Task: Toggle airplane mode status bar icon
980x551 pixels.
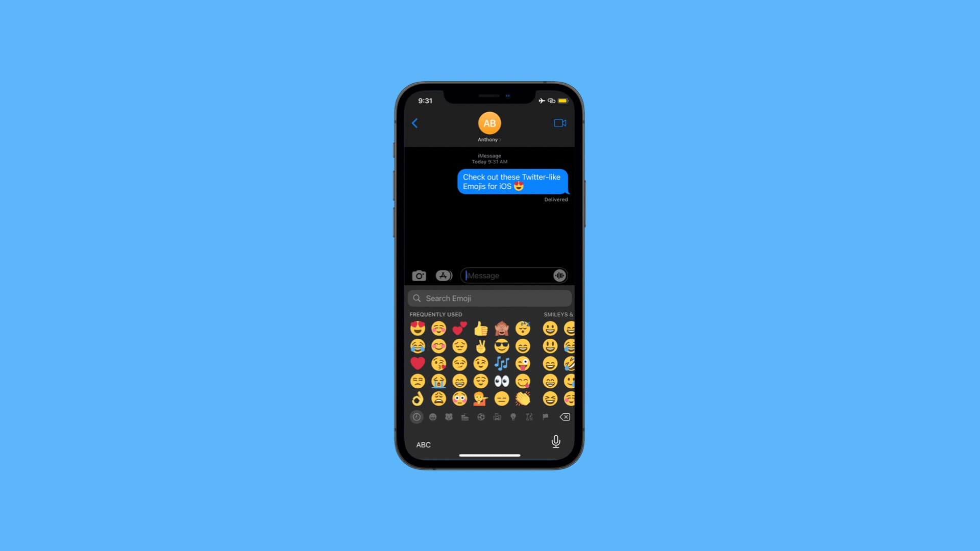Action: click(542, 100)
